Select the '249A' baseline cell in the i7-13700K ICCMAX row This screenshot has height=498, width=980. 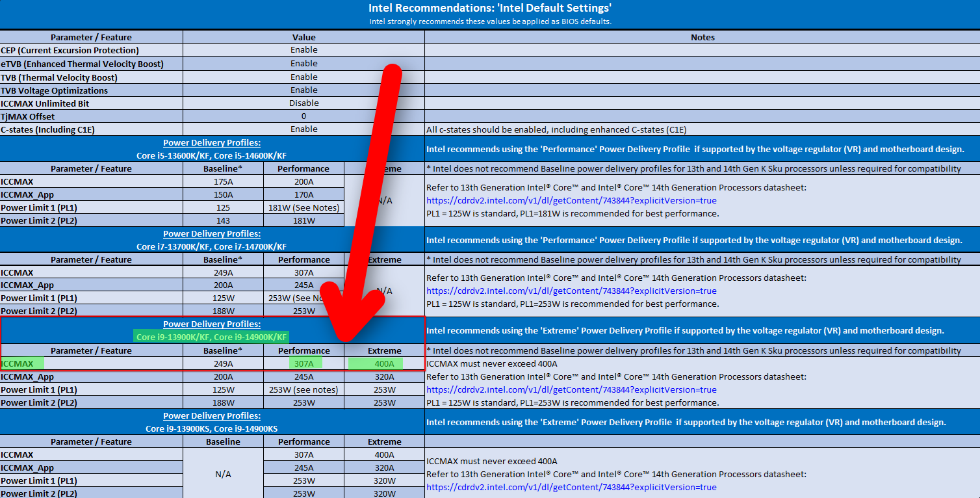[x=223, y=272]
